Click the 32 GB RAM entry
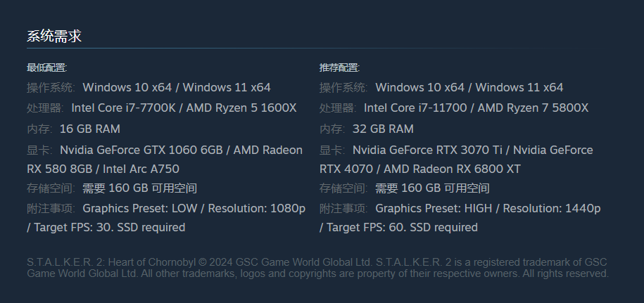Screen dimensions: 644x303 point(383,129)
